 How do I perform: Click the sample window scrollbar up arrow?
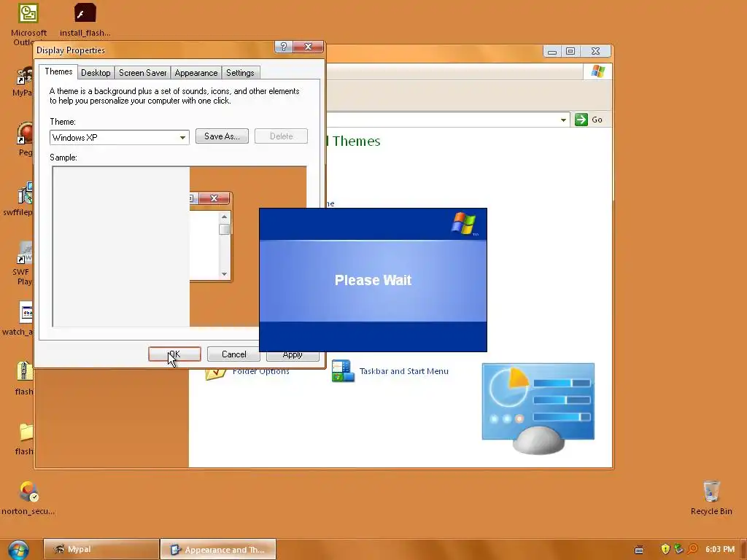click(x=224, y=217)
